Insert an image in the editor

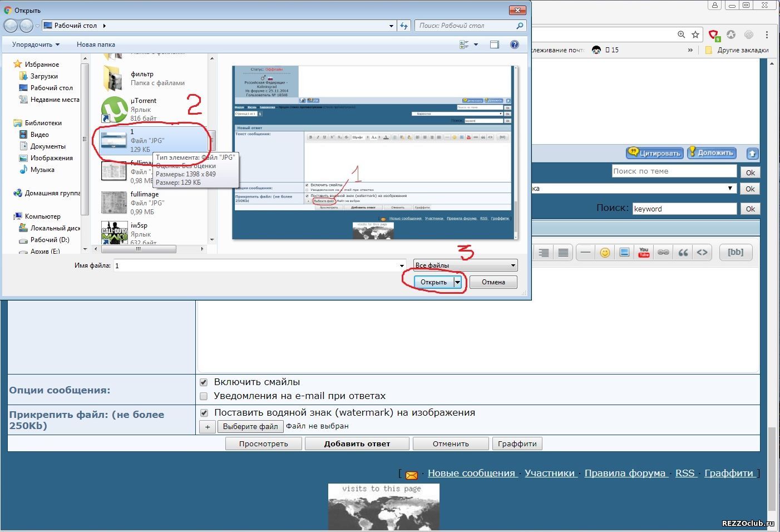pyautogui.click(x=624, y=253)
